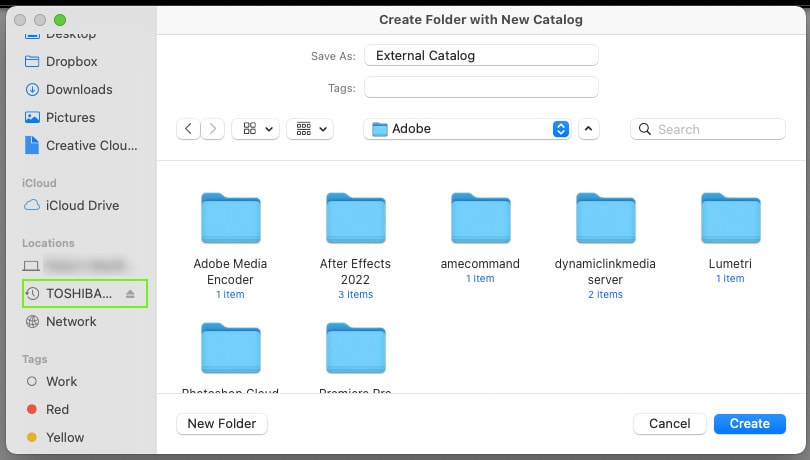Click the New Folder button
This screenshot has width=810, height=460.
point(222,423)
